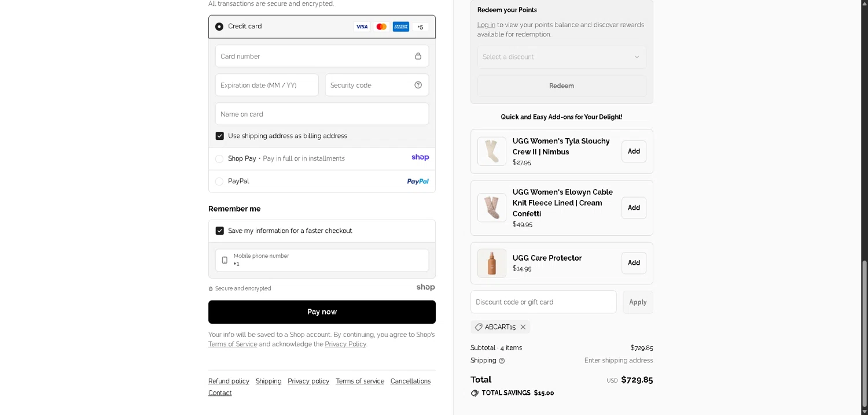Click phone icon in mobile number field

[x=225, y=260]
